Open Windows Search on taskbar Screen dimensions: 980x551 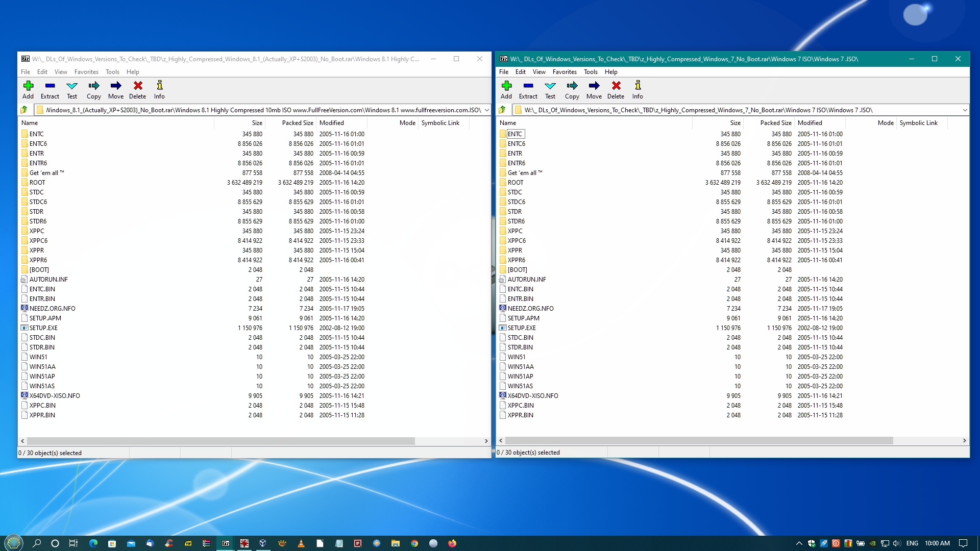(37, 543)
